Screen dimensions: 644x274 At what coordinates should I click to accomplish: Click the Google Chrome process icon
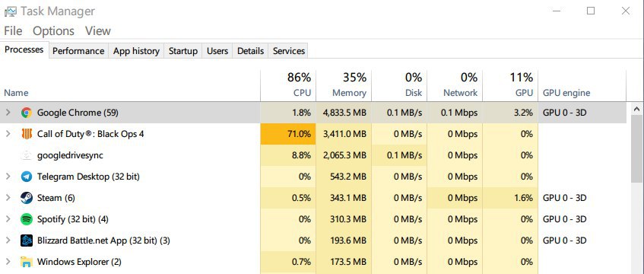click(x=27, y=113)
